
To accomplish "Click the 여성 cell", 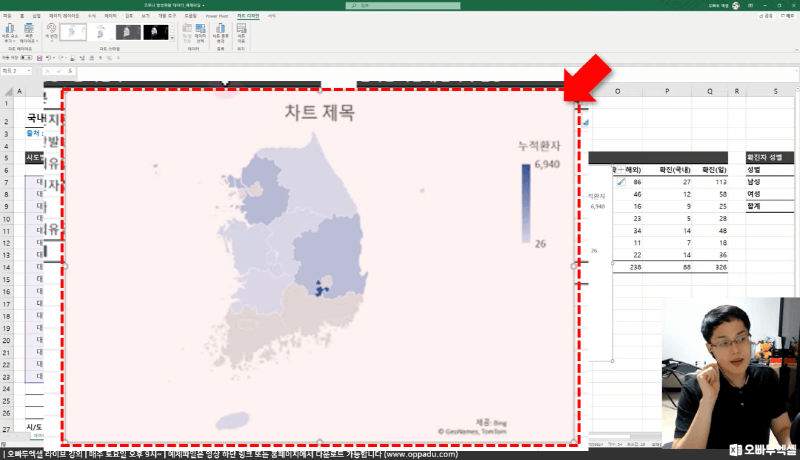I will coord(769,194).
